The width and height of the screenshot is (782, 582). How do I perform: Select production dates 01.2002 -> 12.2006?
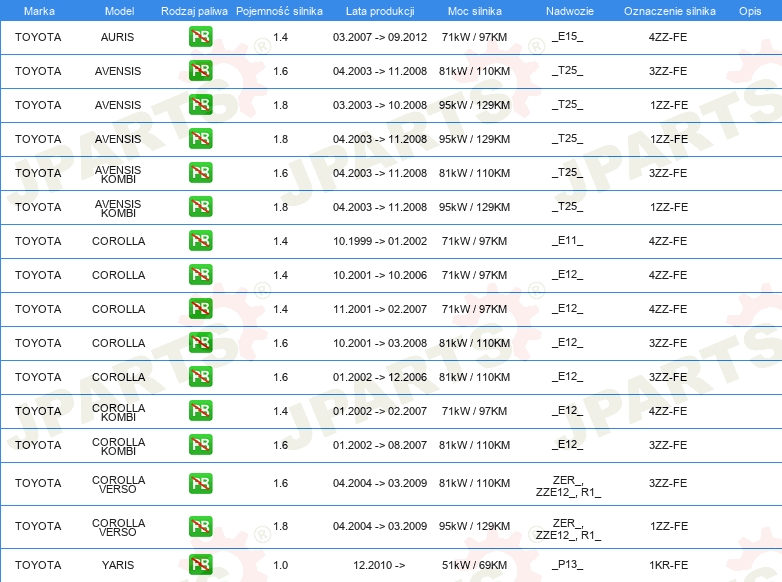coord(380,377)
